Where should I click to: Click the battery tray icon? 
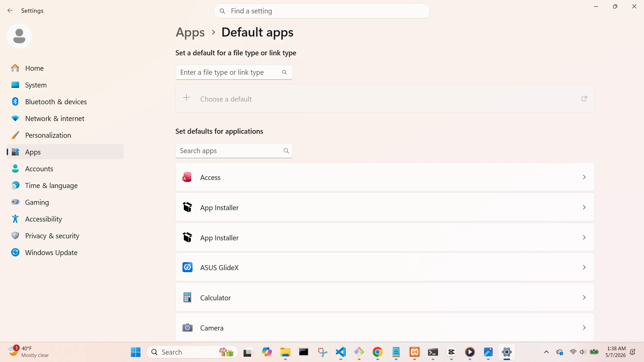pos(594,352)
